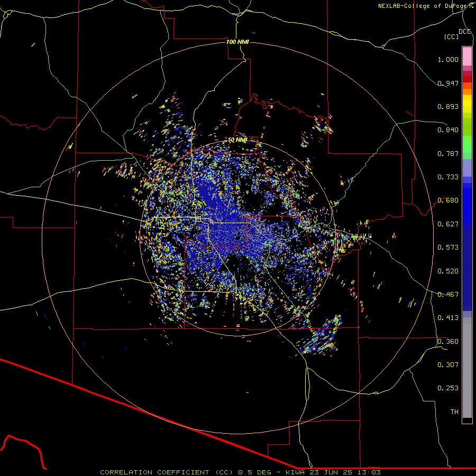
Task: Click the 0.573 color scale label
Action: 448,248
